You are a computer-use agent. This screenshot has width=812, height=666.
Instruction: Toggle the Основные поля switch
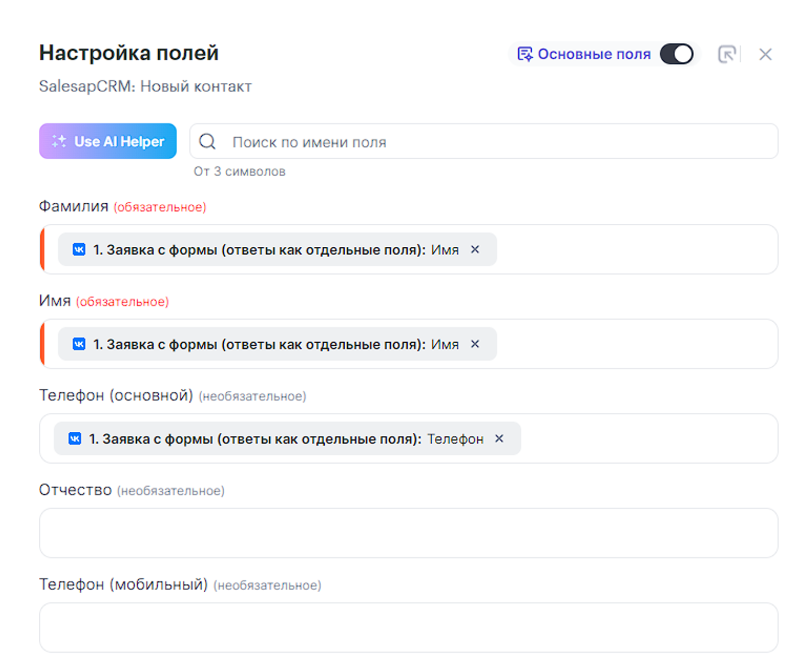tap(676, 54)
